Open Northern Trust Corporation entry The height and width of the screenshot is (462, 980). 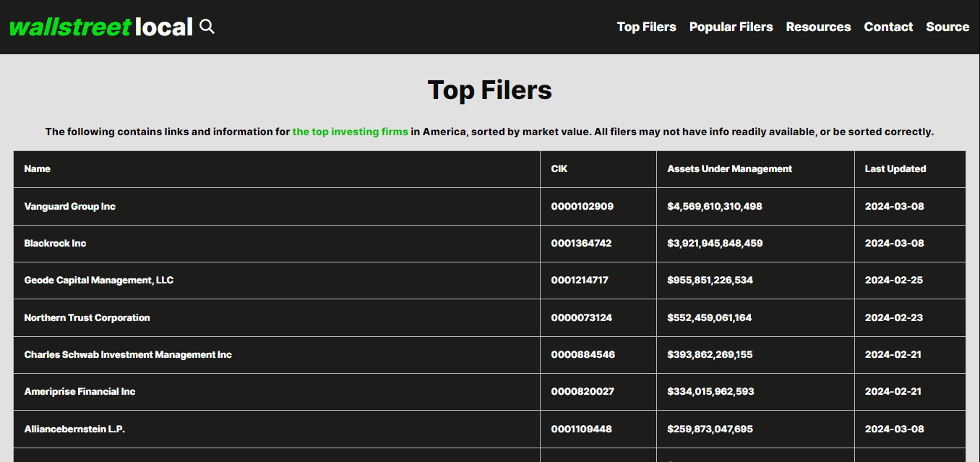tap(87, 317)
